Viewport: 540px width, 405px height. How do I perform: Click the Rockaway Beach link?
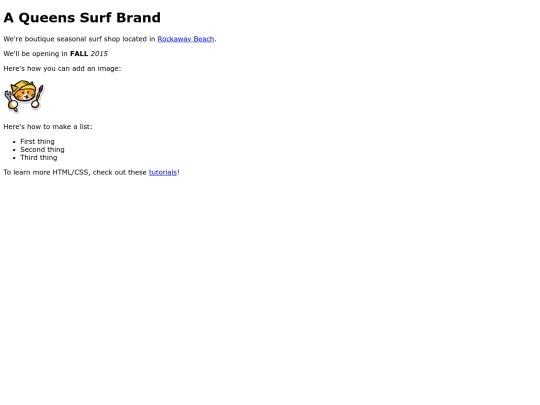pyautogui.click(x=186, y=39)
